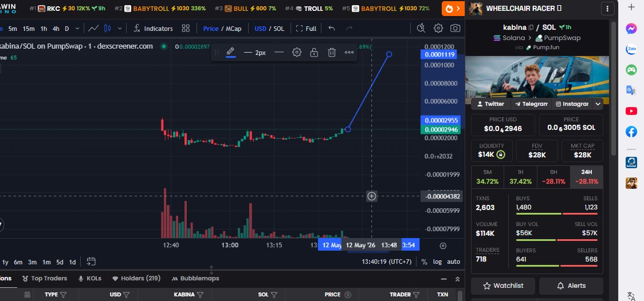Change the drawing line style
This screenshot has width=644, height=301.
[279, 52]
